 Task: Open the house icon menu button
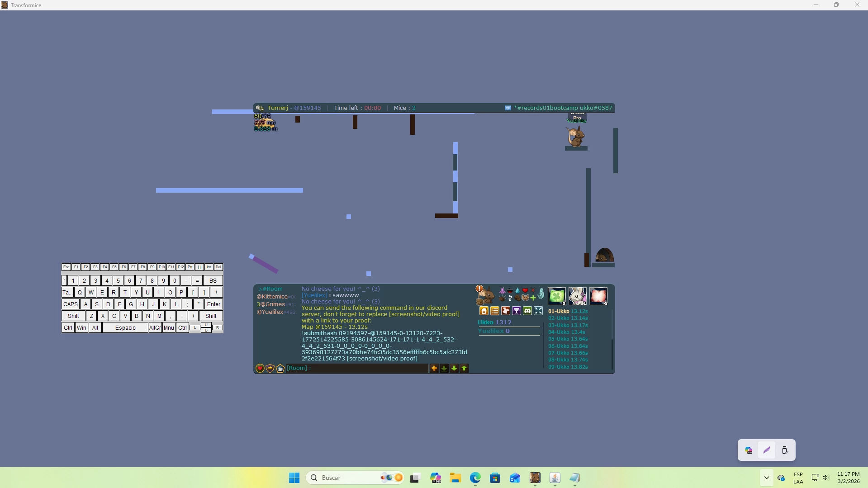(484, 311)
